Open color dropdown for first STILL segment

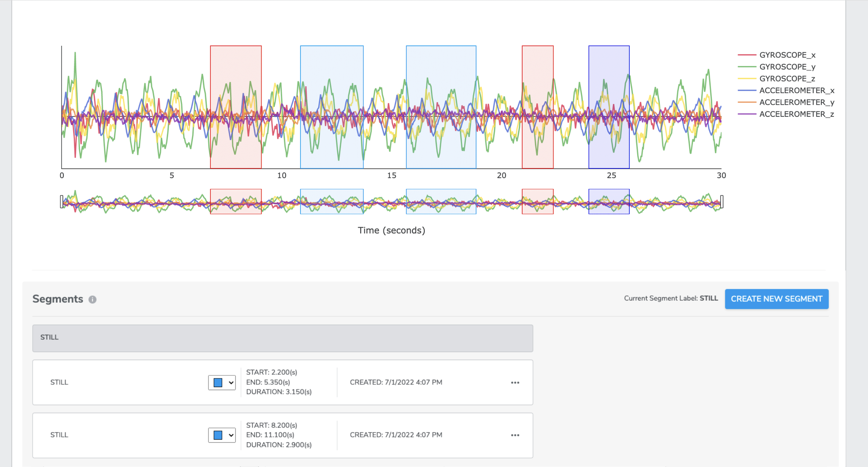pyautogui.click(x=231, y=382)
